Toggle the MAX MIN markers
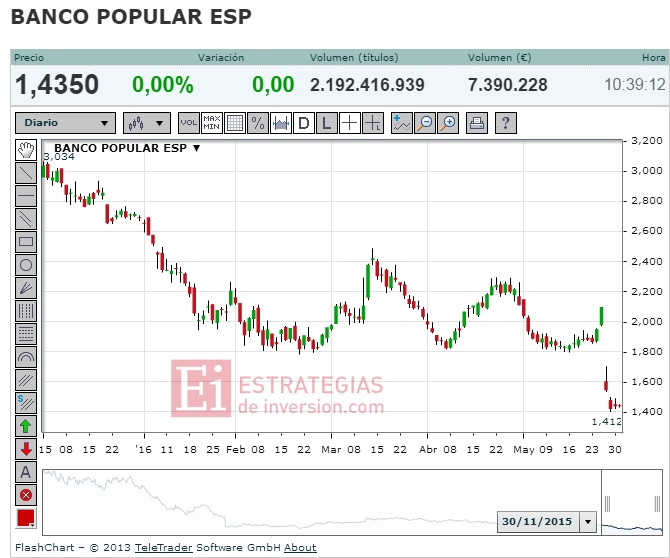The width and height of the screenshot is (670, 558). [212, 123]
